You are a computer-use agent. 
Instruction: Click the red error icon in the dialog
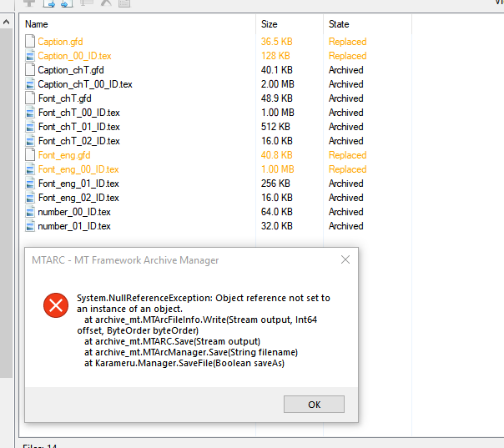(x=56, y=305)
